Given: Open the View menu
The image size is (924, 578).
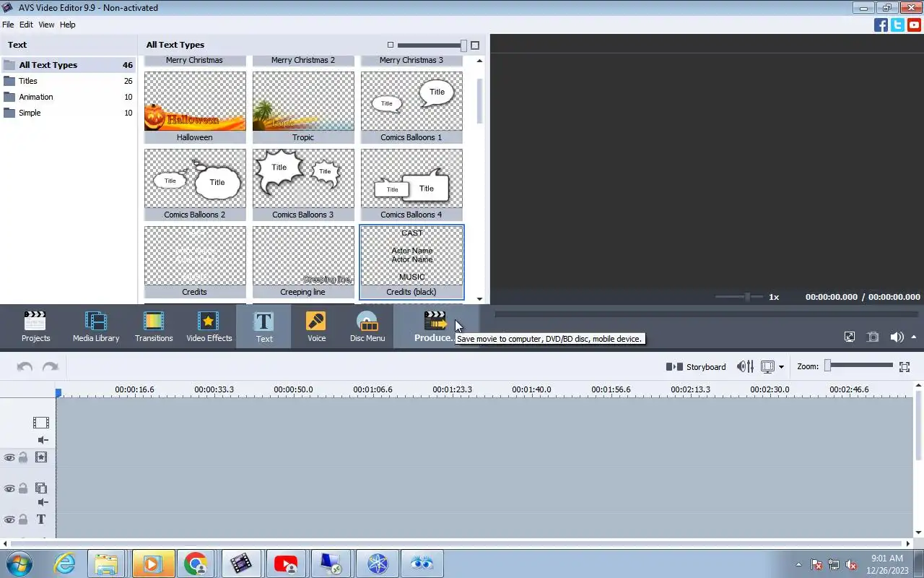Looking at the screenshot, I should click(x=46, y=25).
